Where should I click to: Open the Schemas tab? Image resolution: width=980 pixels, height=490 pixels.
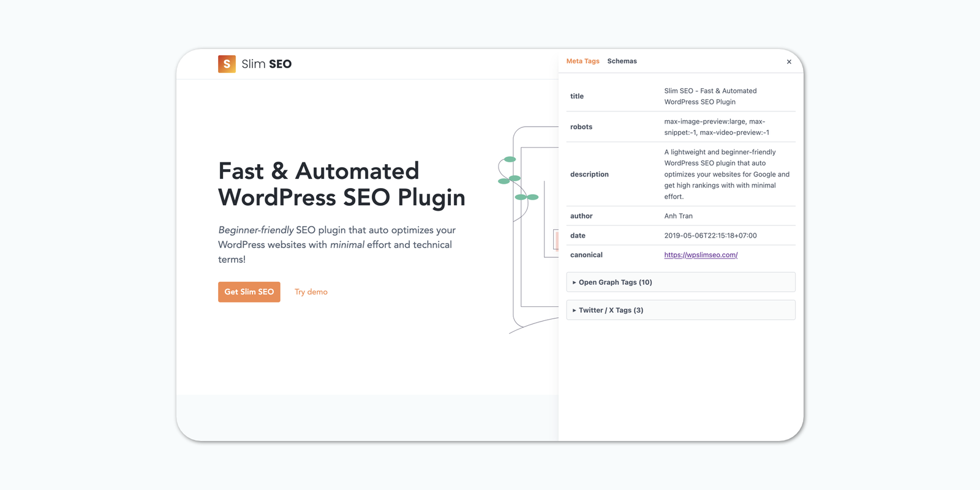pyautogui.click(x=622, y=61)
